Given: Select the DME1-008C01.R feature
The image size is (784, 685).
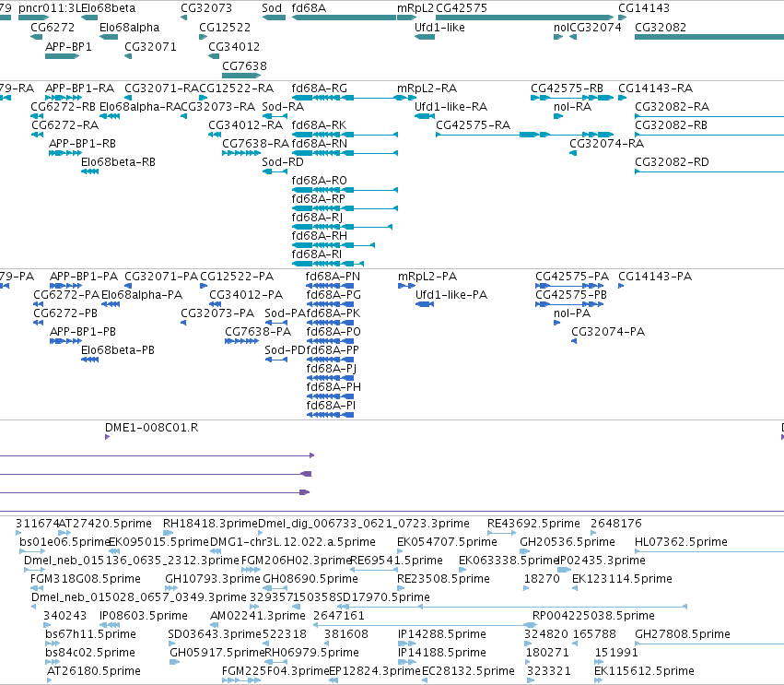Looking at the screenshot, I should coord(151,428).
